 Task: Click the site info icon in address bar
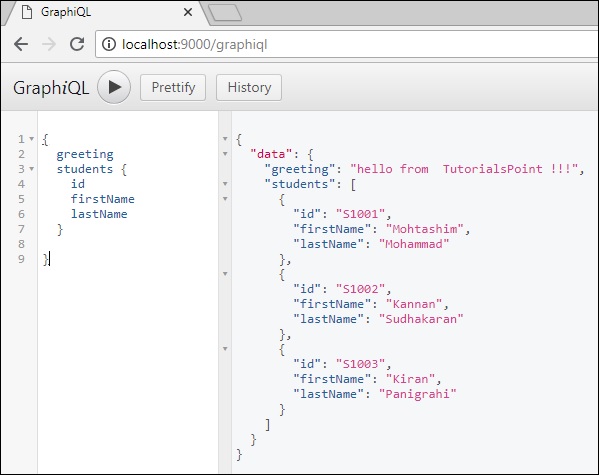coord(109,44)
